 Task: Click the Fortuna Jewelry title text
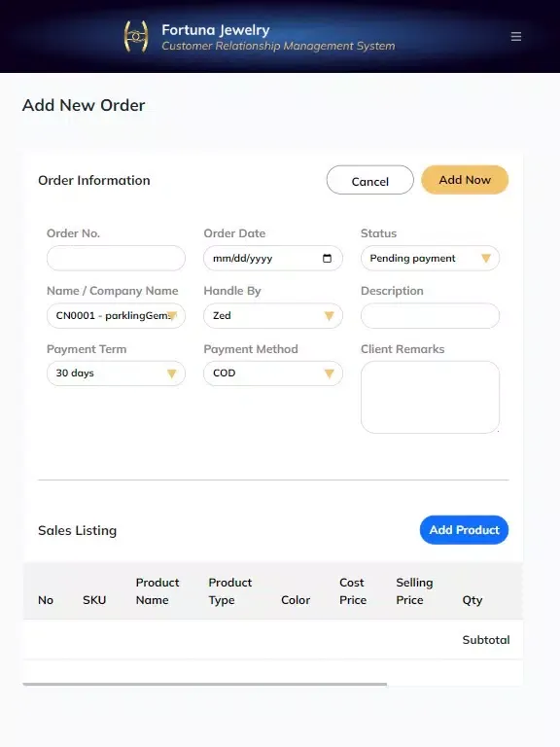tap(215, 30)
